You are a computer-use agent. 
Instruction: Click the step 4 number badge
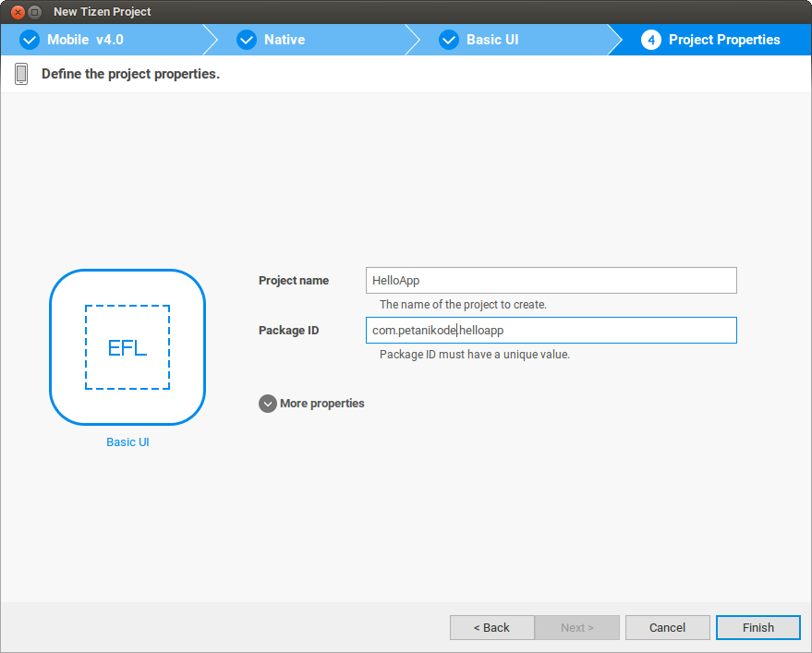[651, 40]
